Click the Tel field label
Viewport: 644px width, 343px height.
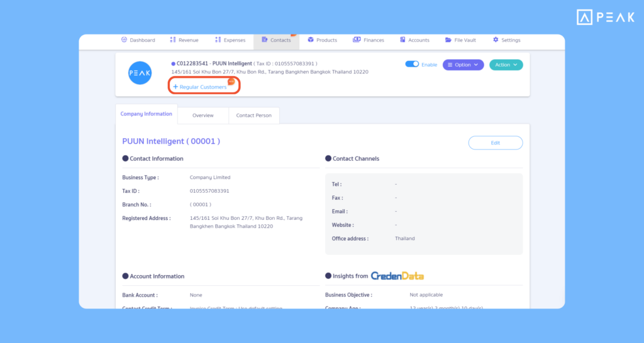coord(336,184)
